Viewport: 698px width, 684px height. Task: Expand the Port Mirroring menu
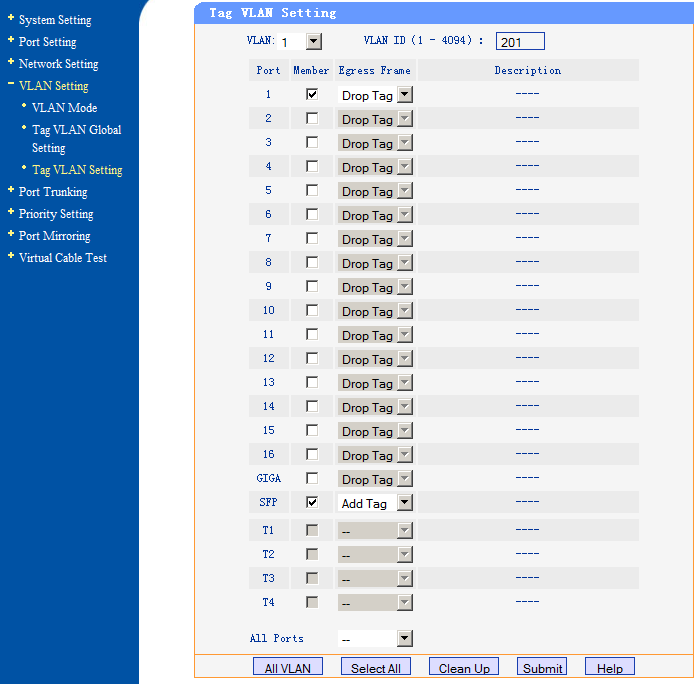tap(54, 235)
